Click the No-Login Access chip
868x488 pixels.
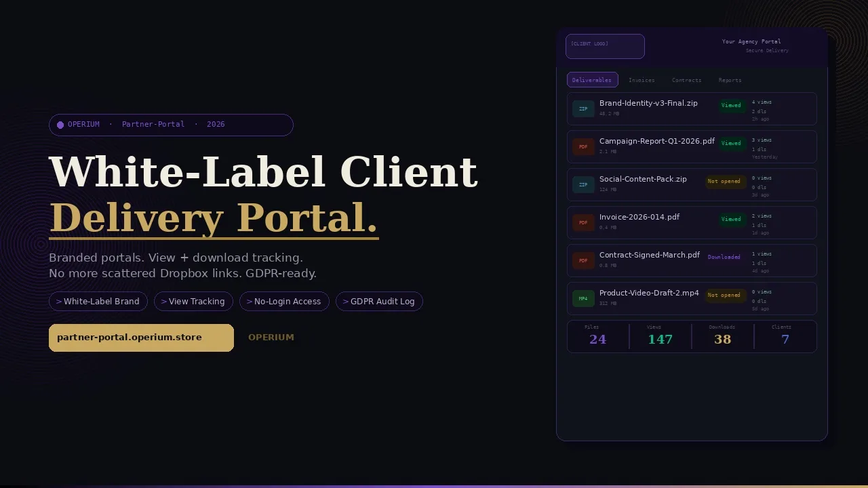coord(284,302)
